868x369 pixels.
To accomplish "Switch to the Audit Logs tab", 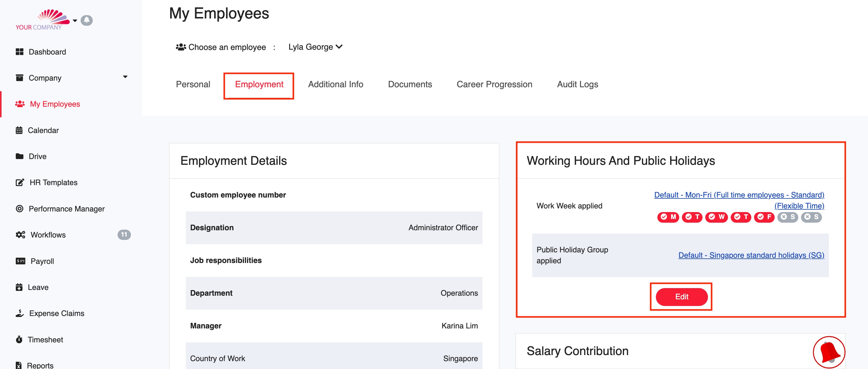I will pyautogui.click(x=577, y=84).
